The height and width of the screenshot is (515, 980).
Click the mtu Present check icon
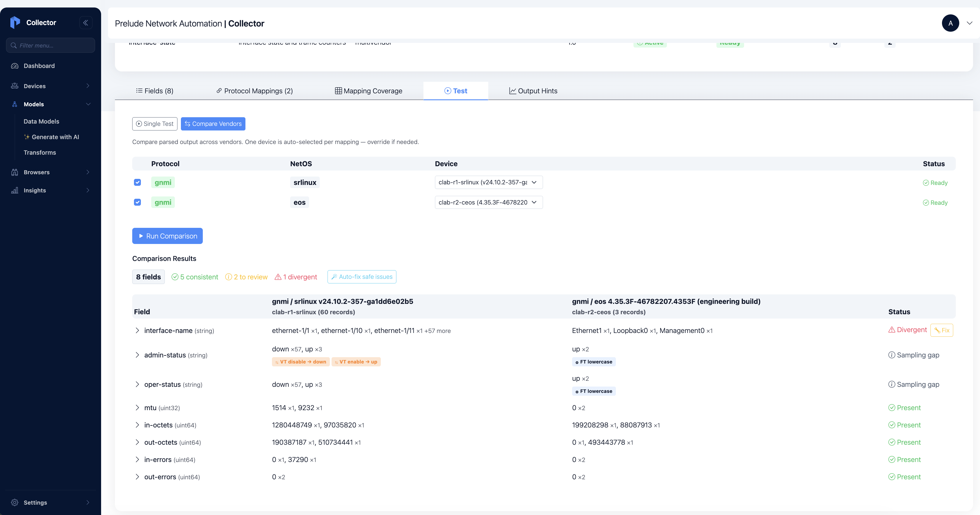coord(891,408)
